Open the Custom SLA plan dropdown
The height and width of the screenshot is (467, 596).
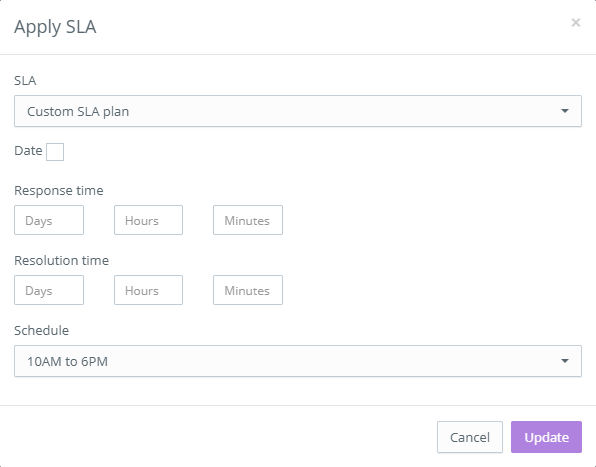click(298, 111)
